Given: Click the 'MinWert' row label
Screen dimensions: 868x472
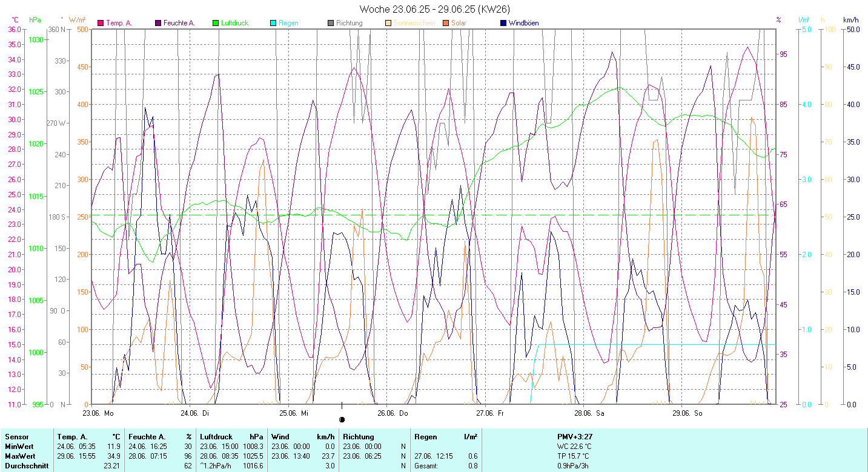Looking at the screenshot, I should click(18, 447).
